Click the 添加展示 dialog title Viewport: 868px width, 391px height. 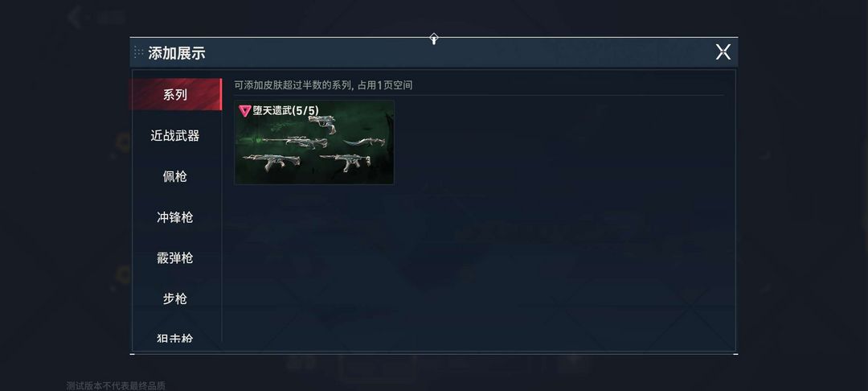[x=177, y=53]
